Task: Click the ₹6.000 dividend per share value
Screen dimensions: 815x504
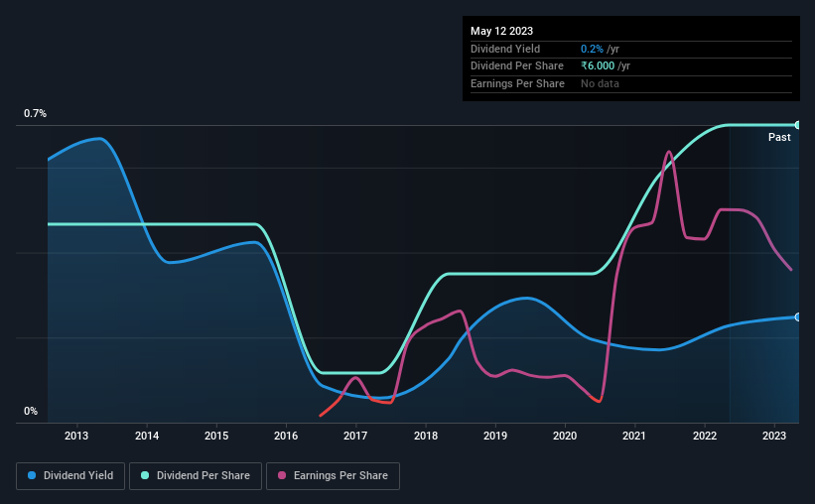Action: click(598, 66)
